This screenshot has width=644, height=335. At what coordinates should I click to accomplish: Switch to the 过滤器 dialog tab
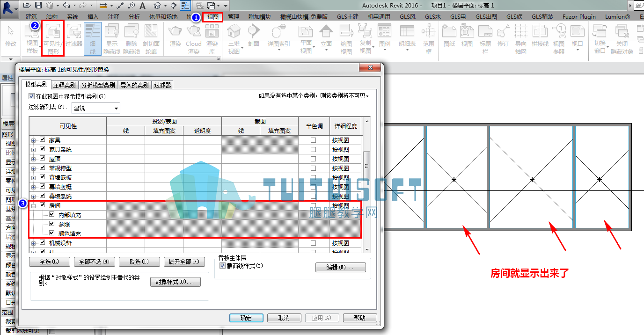(162, 85)
